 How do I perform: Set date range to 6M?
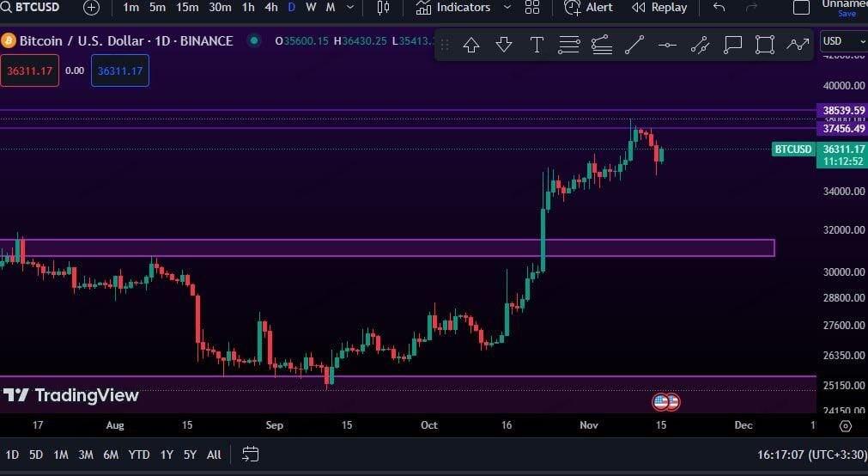click(x=111, y=455)
